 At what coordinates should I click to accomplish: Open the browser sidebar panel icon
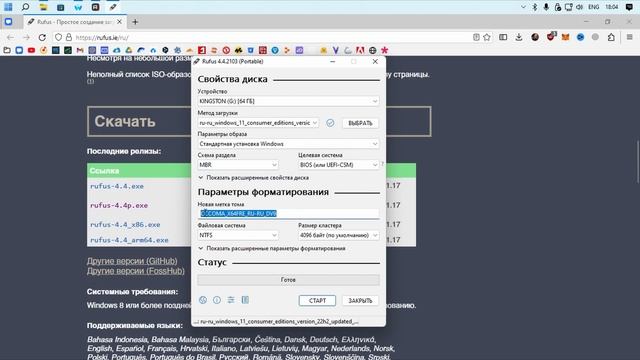pos(503,37)
